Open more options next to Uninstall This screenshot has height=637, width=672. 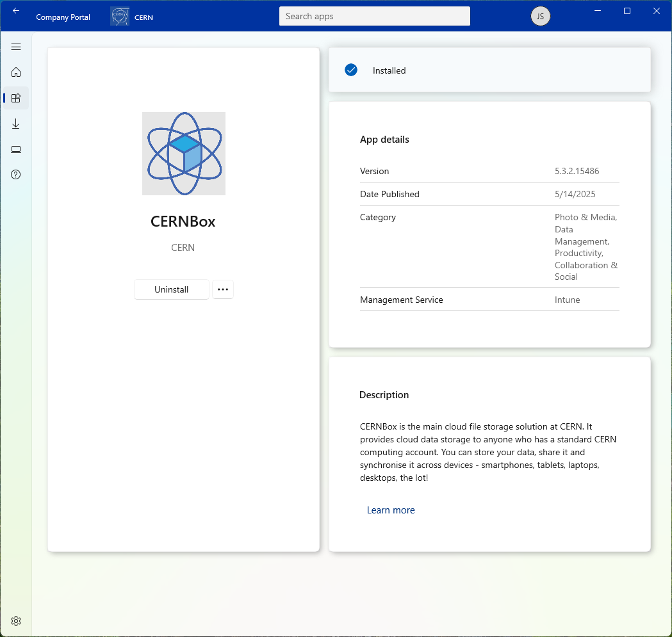(223, 289)
